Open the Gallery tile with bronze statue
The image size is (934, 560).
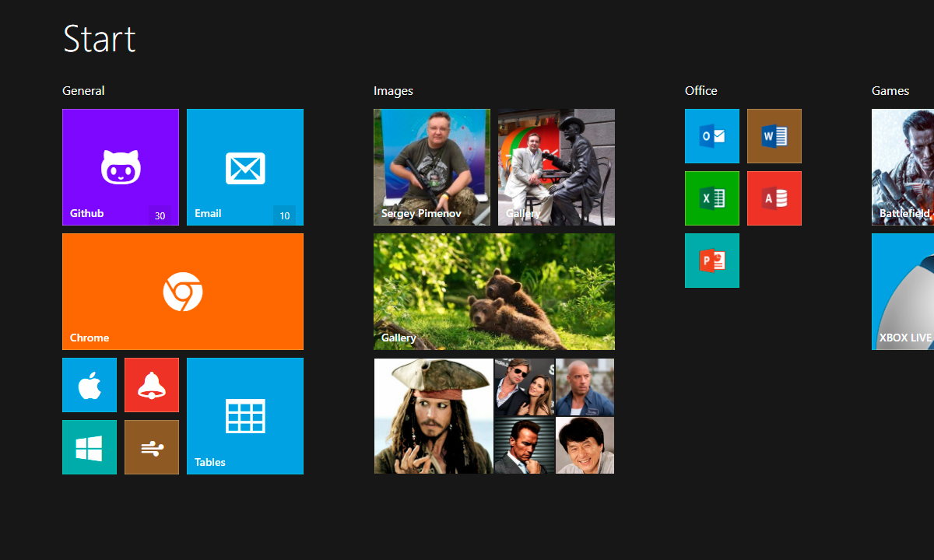557,167
